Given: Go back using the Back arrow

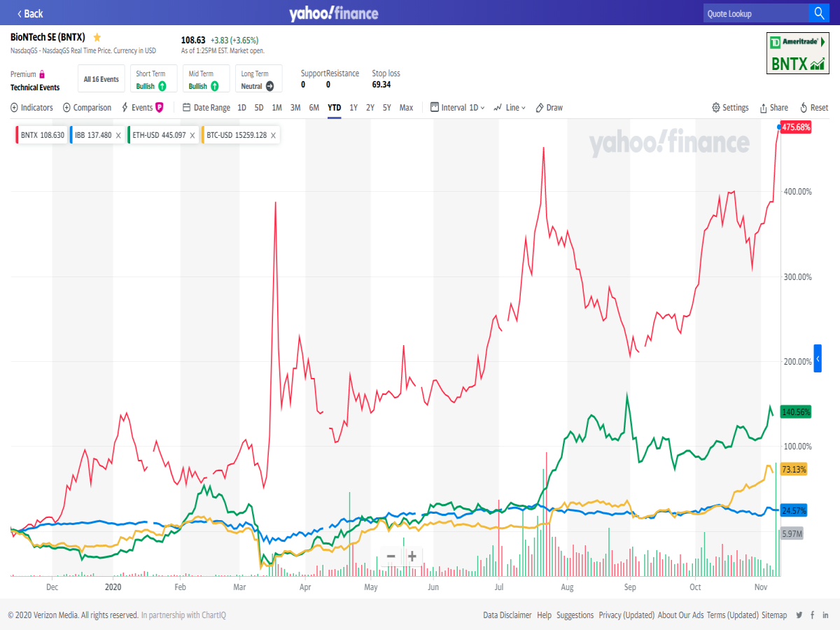Looking at the screenshot, I should click(29, 13).
